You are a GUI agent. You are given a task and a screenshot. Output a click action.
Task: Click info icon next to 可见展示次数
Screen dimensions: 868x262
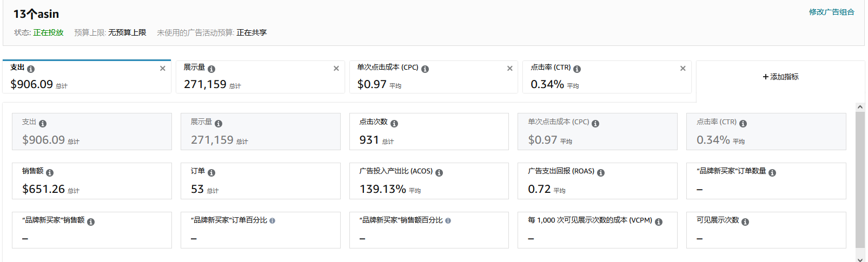[745, 222]
